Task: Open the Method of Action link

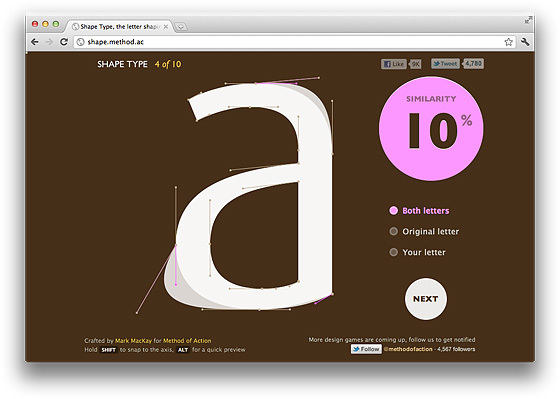Action: pos(187,341)
